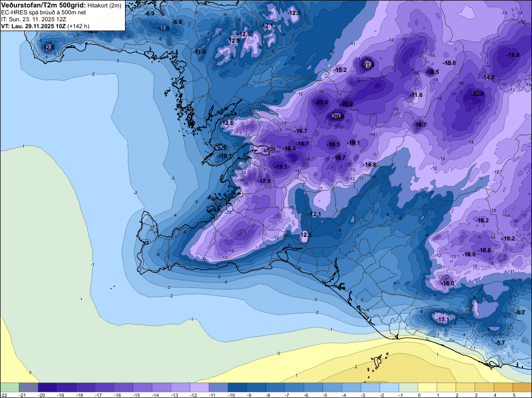
Task: Click the "(+142 h)" forecast offset text
Action: (x=79, y=26)
